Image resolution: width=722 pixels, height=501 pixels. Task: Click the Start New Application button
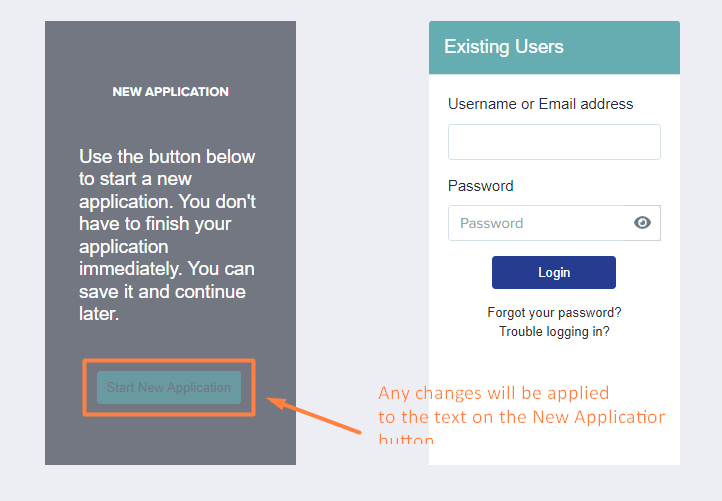tap(169, 387)
